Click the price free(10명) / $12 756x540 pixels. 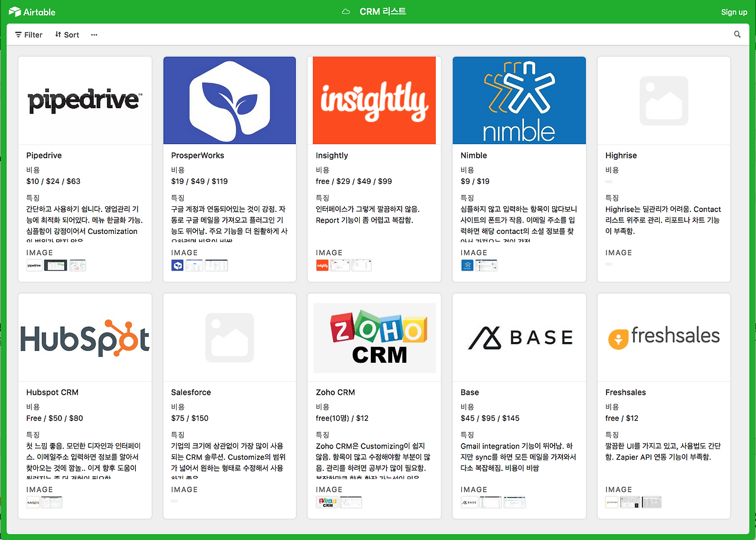click(342, 418)
